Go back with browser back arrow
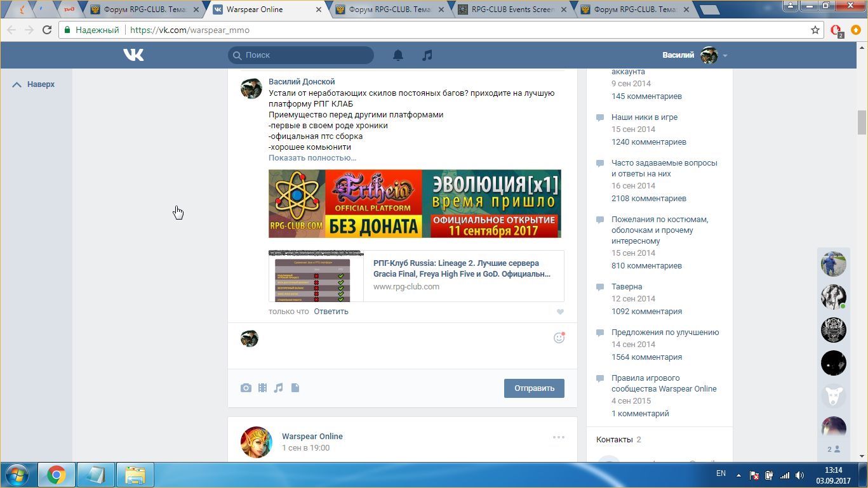This screenshot has height=488, width=868. (x=11, y=30)
